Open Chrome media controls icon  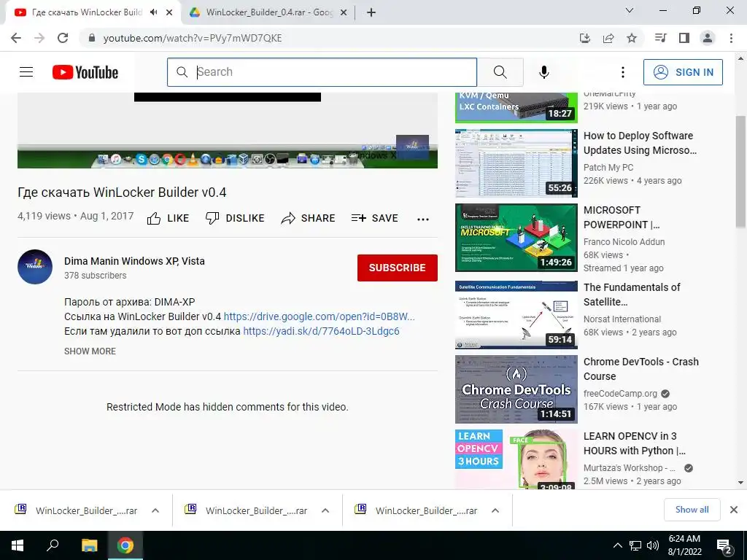pos(660,38)
